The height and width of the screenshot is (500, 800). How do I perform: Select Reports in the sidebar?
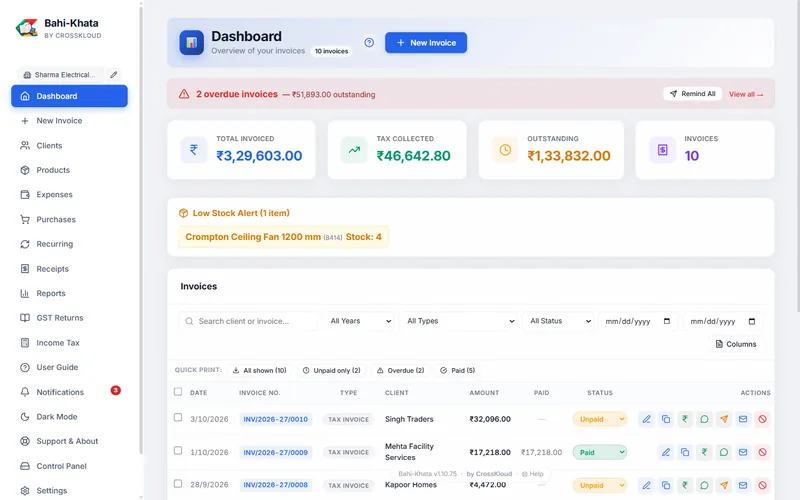pyautogui.click(x=69, y=293)
